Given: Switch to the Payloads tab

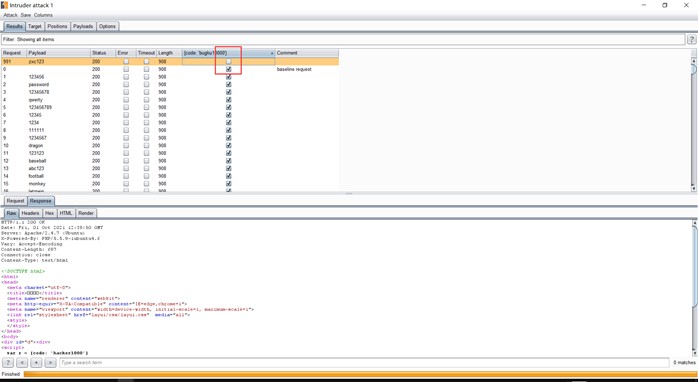Looking at the screenshot, I should click(x=83, y=26).
